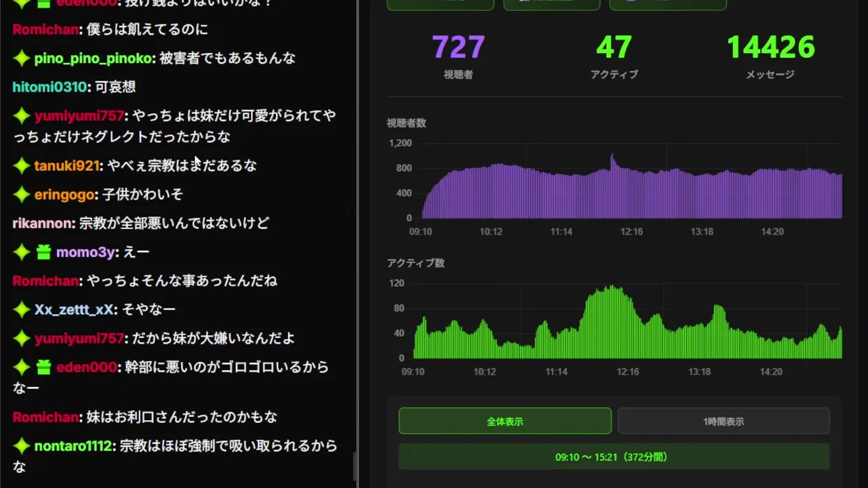Click subscriber badge beside eringogo
Image resolution: width=868 pixels, height=488 pixels.
[22, 195]
